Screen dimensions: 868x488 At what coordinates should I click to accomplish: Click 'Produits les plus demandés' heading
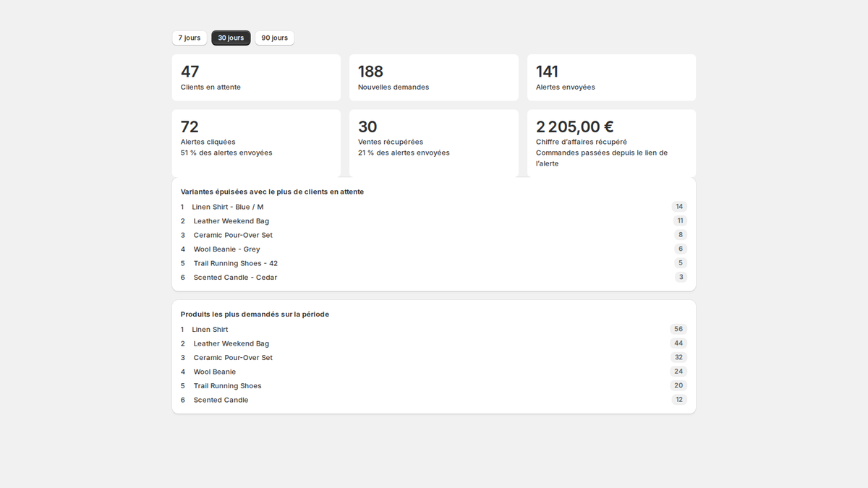pyautogui.click(x=255, y=314)
